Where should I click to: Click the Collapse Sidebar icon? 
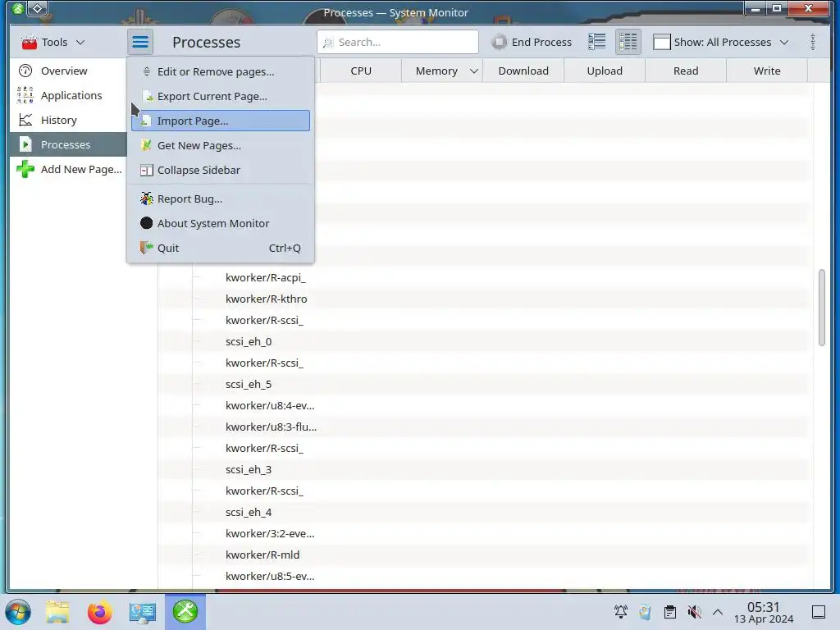[x=146, y=170]
